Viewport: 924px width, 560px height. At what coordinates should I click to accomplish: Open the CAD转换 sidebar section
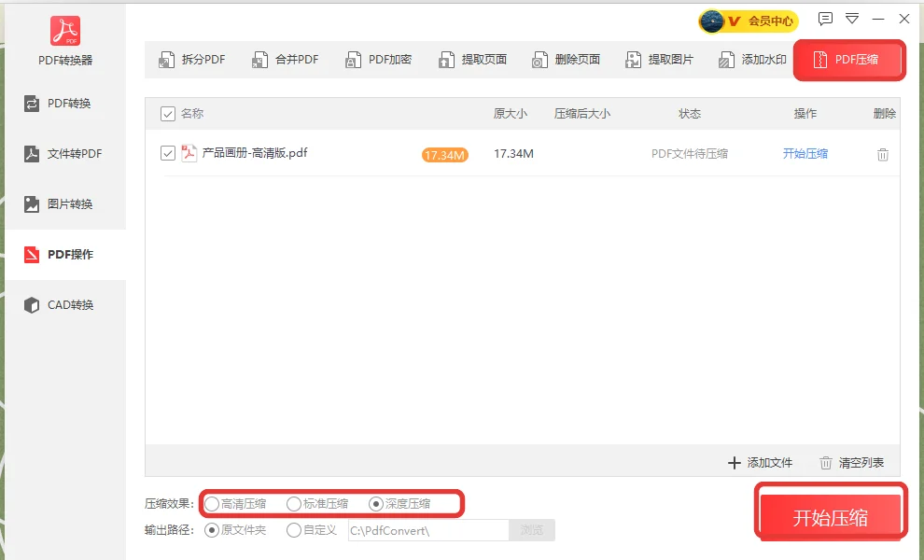(x=65, y=305)
